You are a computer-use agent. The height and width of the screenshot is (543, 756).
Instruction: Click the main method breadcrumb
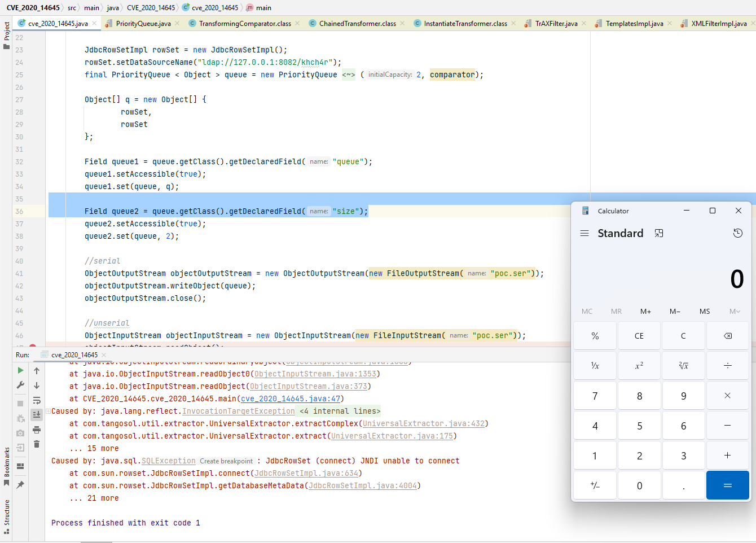pyautogui.click(x=258, y=8)
